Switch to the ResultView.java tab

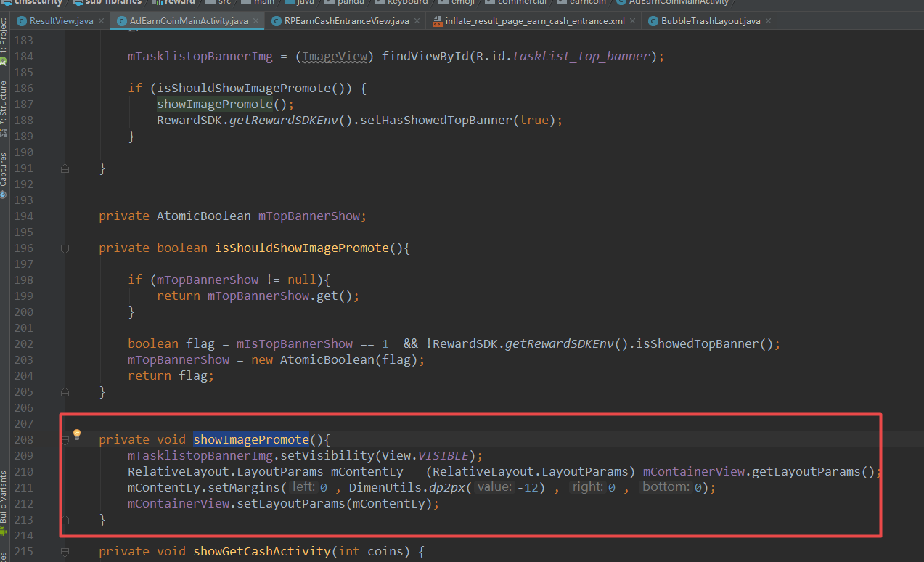pos(61,21)
